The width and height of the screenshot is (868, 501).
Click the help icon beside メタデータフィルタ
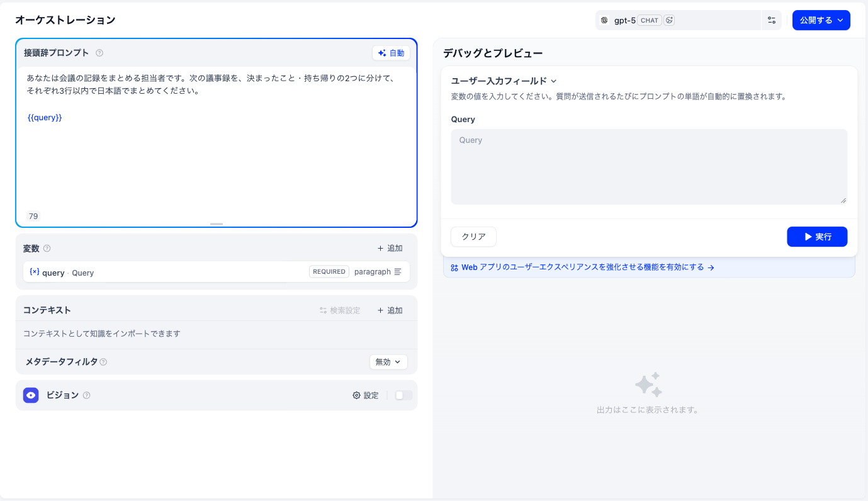pyautogui.click(x=103, y=362)
